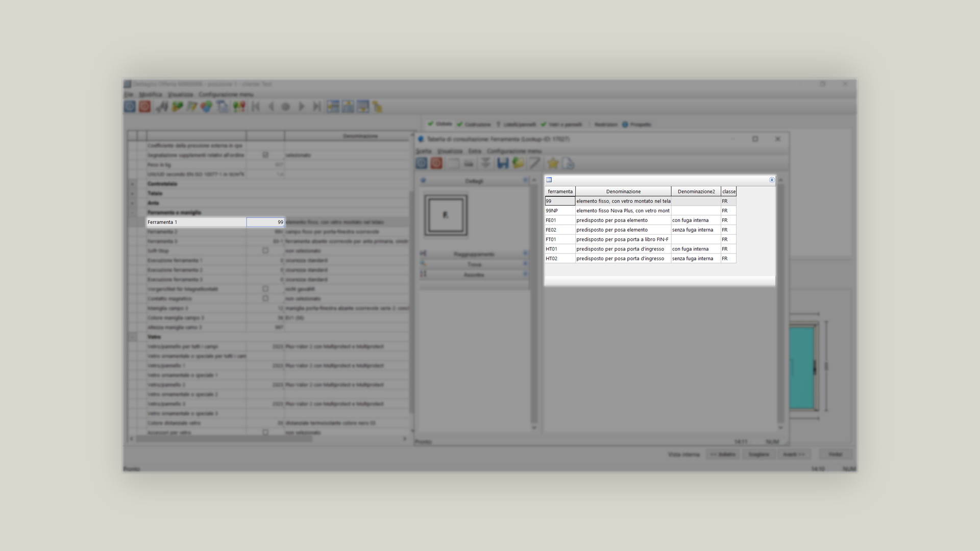
Task: Click the fixed element preview thumbnail in Dettagli
Action: [446, 215]
